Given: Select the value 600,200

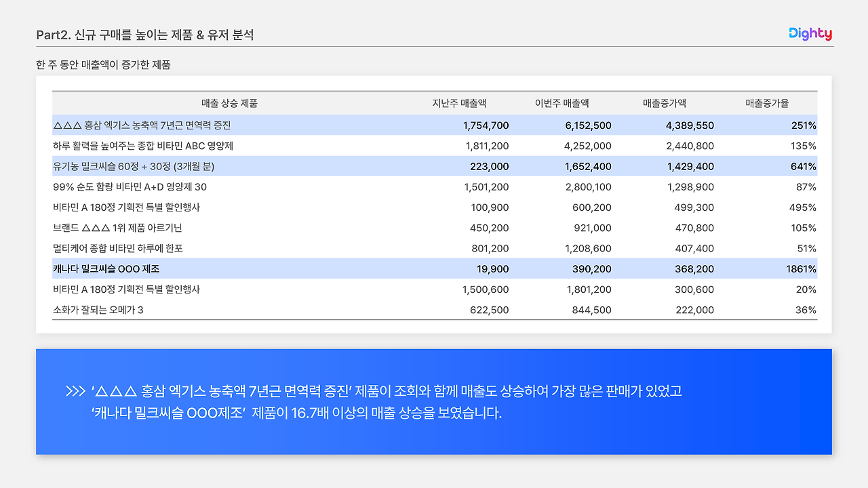Looking at the screenshot, I should click(592, 207).
